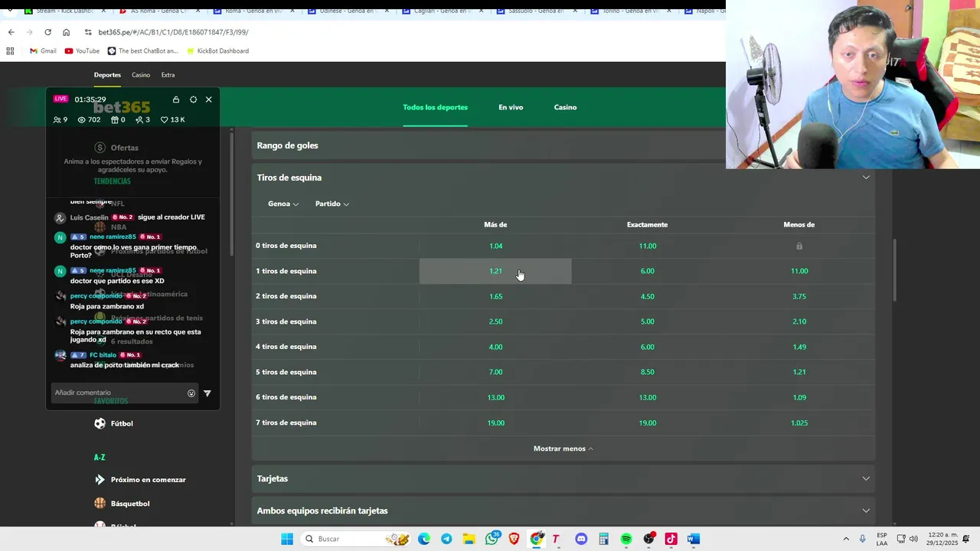
Task: Select the Deportes top menu item
Action: pos(107,75)
